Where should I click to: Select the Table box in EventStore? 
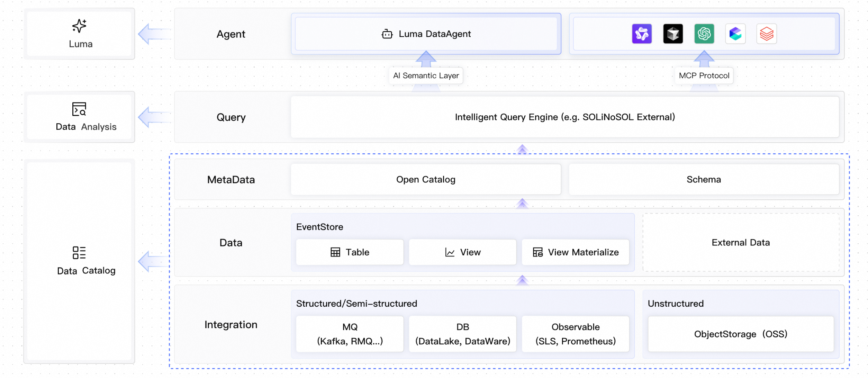click(x=350, y=252)
